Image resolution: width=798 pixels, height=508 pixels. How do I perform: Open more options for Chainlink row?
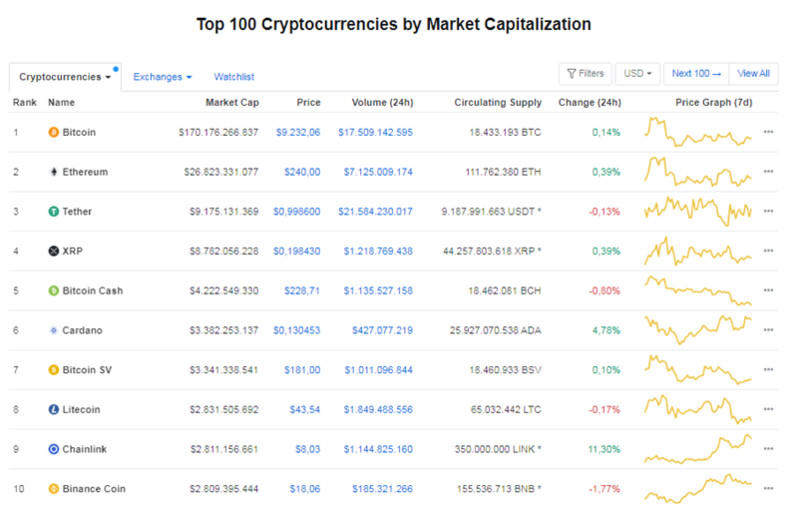(x=768, y=449)
